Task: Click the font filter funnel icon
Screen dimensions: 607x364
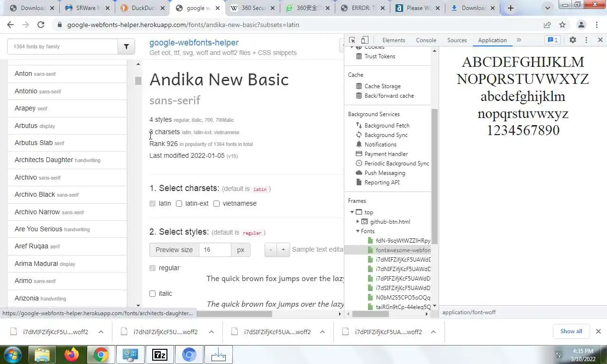Action: (x=127, y=46)
